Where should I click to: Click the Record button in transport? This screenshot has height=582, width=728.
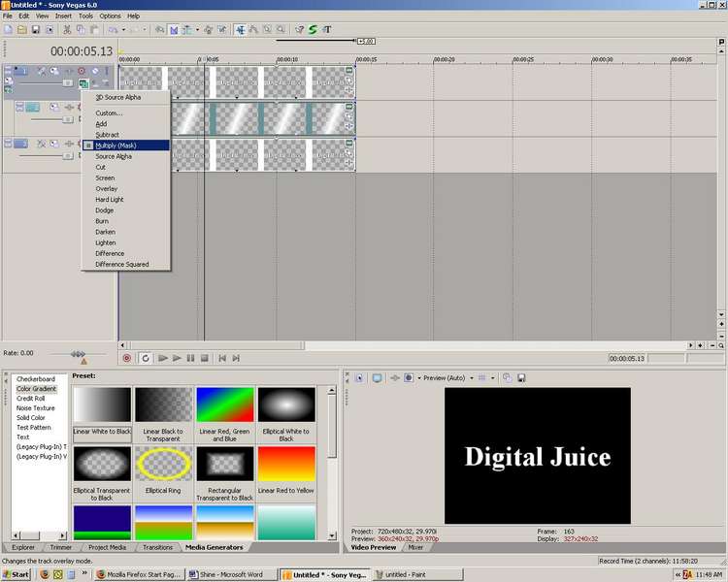point(127,358)
